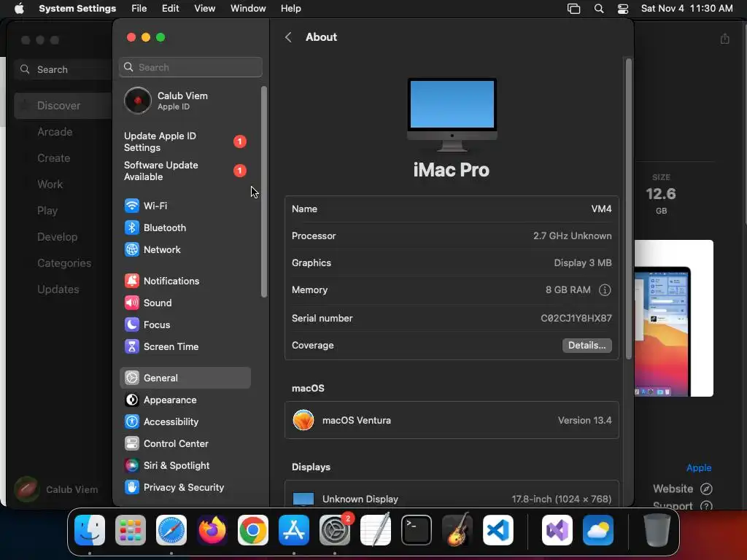Viewport: 747px width, 560px height.
Task: Open Accessibility settings icon
Action: 131,422
